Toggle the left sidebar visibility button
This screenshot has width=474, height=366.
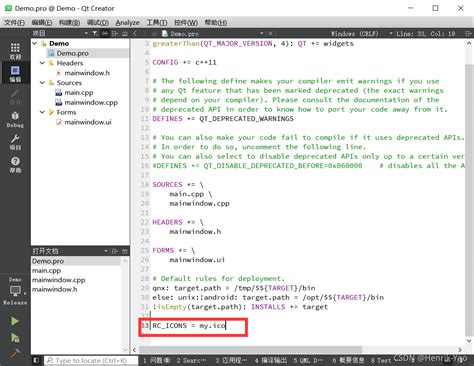[36, 360]
